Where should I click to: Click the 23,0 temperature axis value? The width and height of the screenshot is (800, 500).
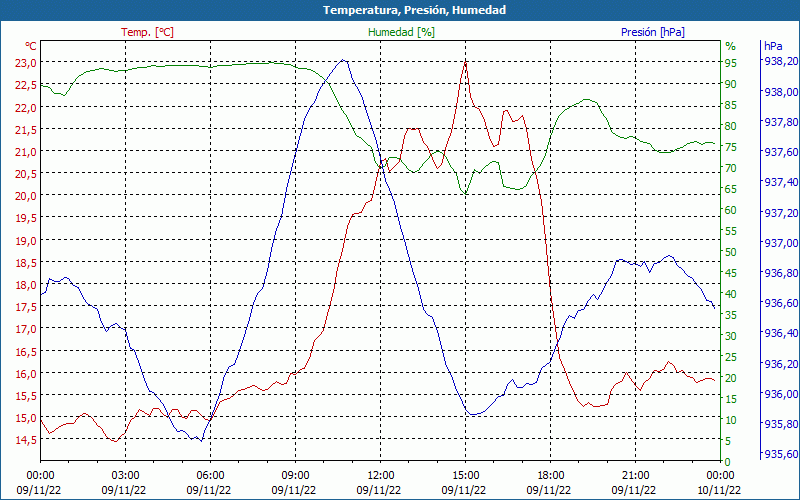(x=26, y=63)
